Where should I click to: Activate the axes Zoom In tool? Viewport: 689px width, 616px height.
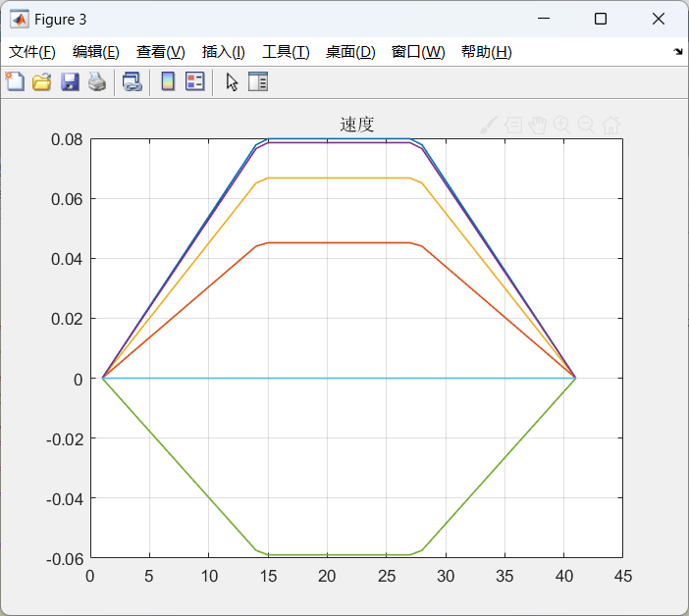[x=562, y=126]
